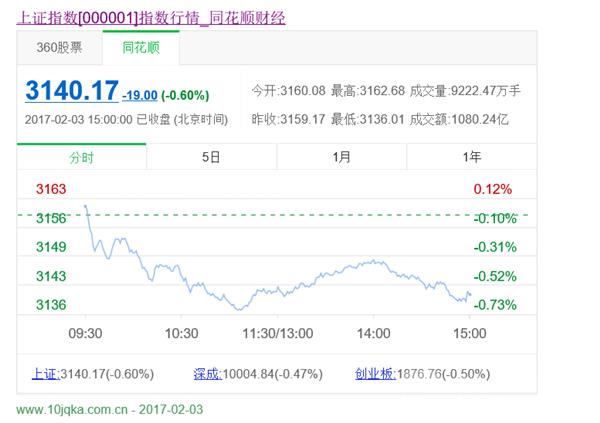This screenshot has width=600, height=423.
Task: Switch chart to the 5日 view
Action: tap(211, 157)
